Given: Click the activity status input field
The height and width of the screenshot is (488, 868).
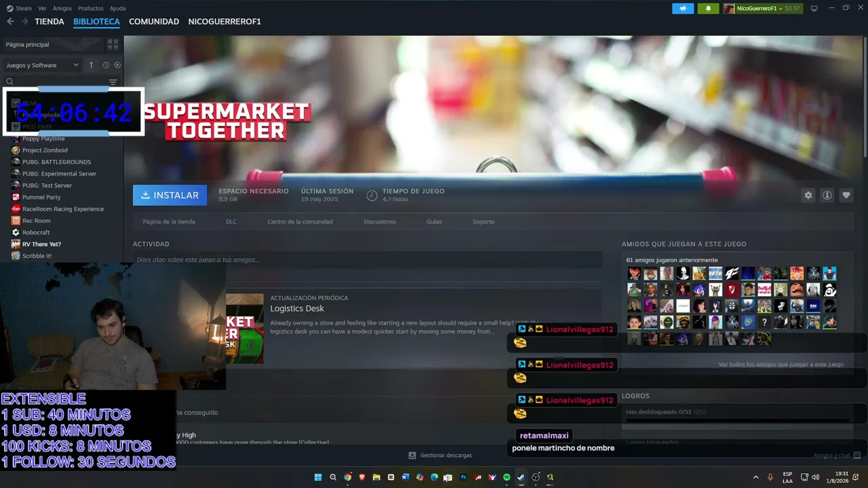Looking at the screenshot, I should [368, 260].
